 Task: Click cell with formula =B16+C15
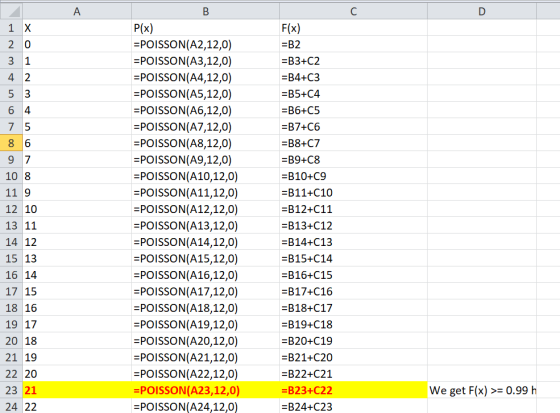[x=353, y=275]
